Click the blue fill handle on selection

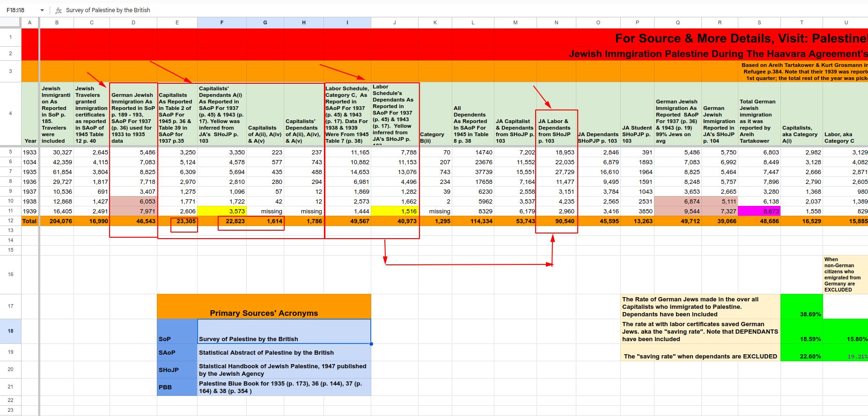click(x=371, y=344)
